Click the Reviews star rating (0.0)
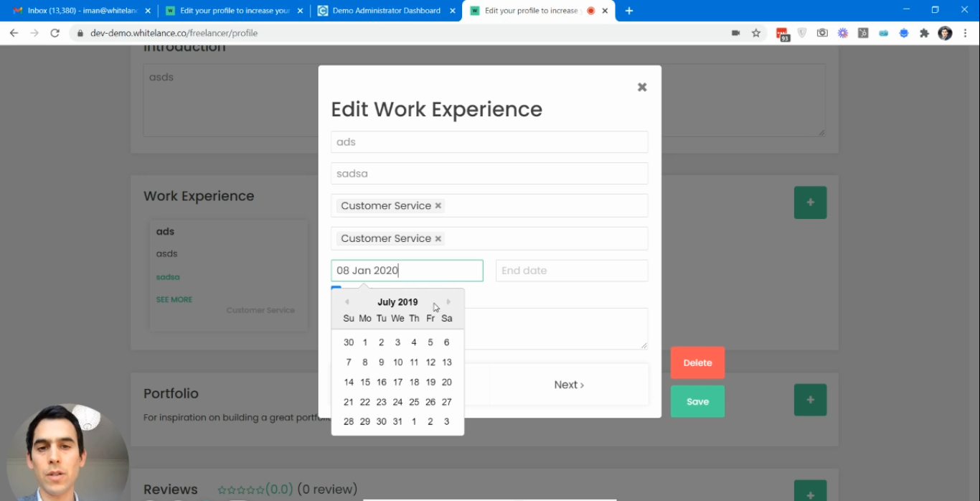This screenshot has width=980, height=501. point(255,490)
